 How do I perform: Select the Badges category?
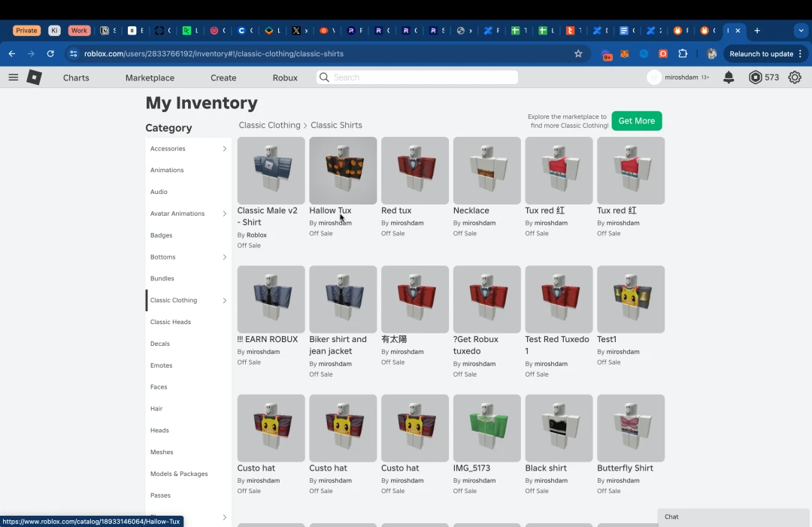(x=161, y=235)
